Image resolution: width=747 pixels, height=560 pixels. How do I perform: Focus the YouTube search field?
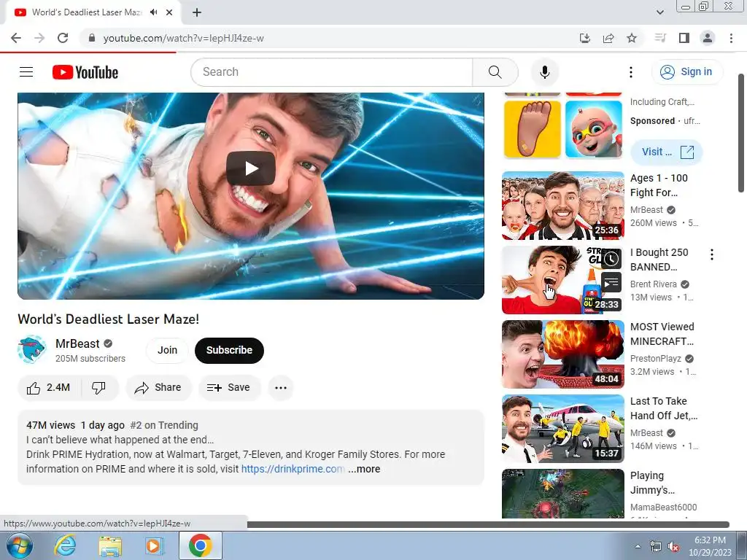coord(332,72)
